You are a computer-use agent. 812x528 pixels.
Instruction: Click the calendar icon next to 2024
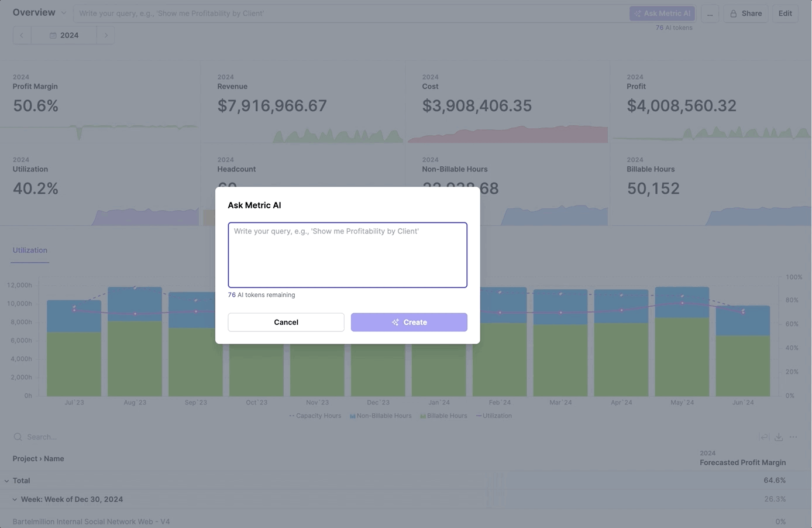coord(53,35)
